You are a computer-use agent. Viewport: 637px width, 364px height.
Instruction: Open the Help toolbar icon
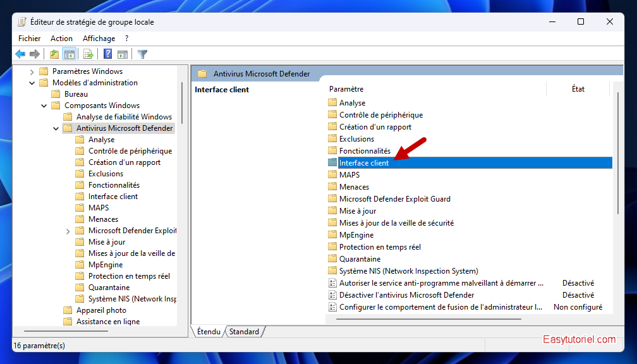tap(107, 54)
